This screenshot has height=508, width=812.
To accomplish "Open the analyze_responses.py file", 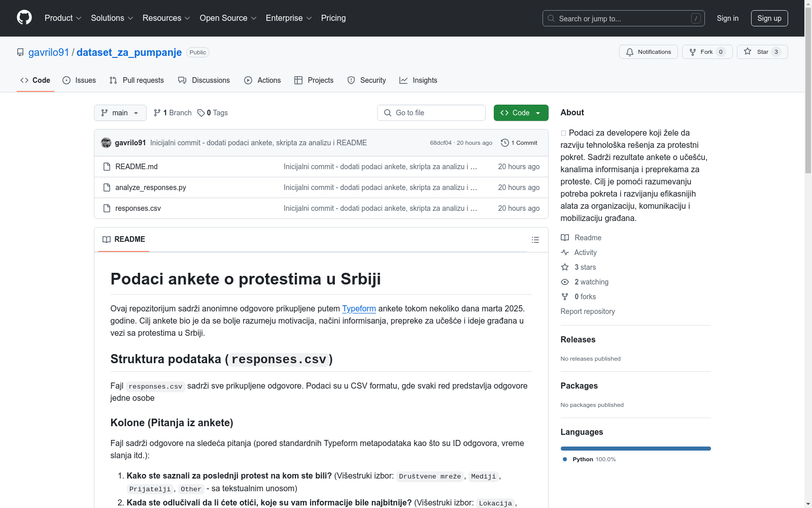I will pyautogui.click(x=151, y=187).
